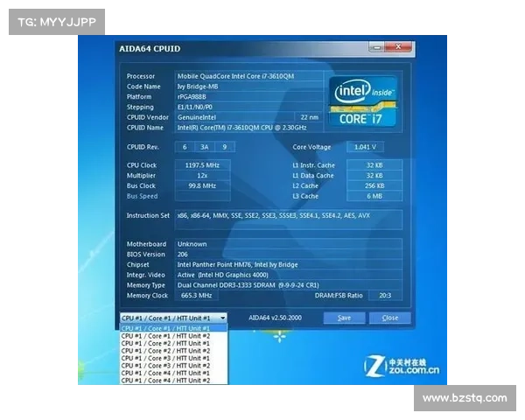Click the Processor value i7-3610QM
525x420 pixels.
pyautogui.click(x=248, y=76)
